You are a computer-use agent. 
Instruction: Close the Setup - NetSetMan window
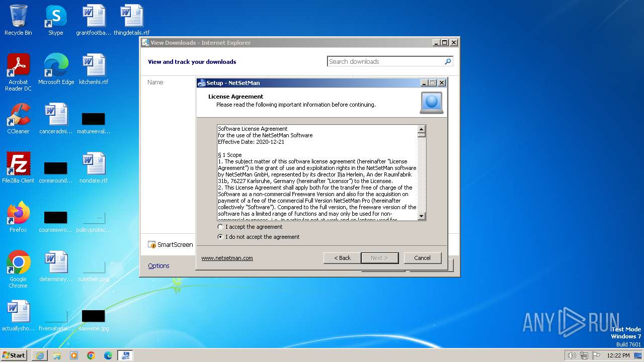(442, 83)
